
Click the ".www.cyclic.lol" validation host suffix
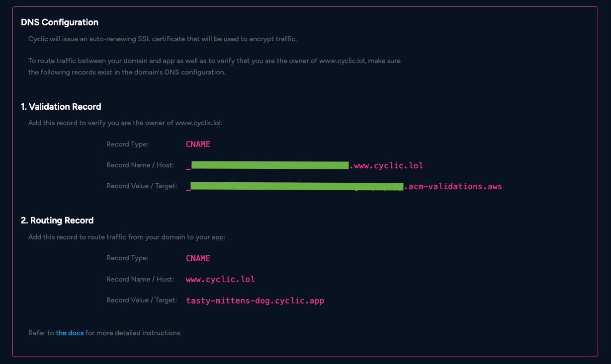pos(387,165)
